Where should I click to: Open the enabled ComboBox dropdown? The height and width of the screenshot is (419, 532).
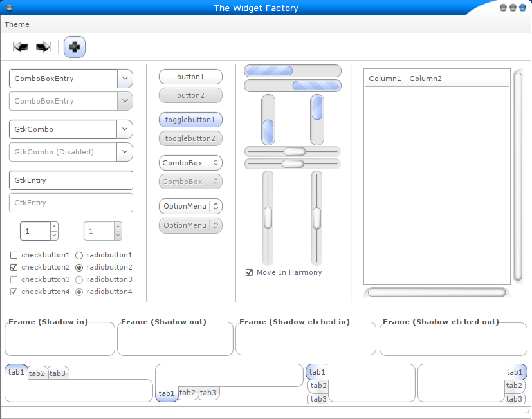[x=190, y=163]
